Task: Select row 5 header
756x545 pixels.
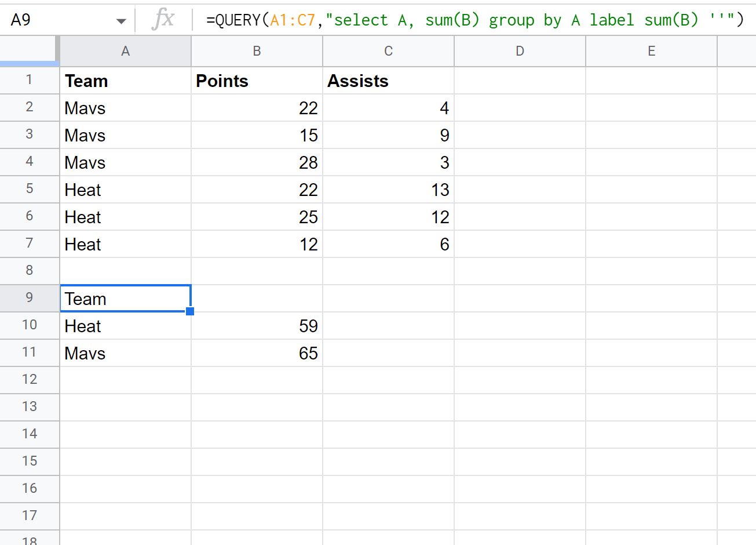Action: (30, 189)
